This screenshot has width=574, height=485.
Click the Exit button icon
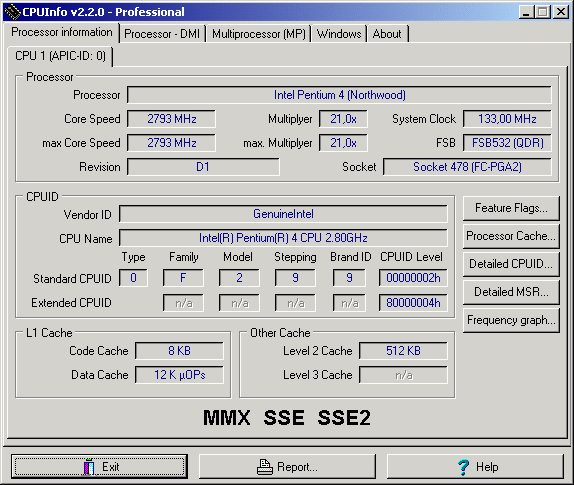[89, 466]
